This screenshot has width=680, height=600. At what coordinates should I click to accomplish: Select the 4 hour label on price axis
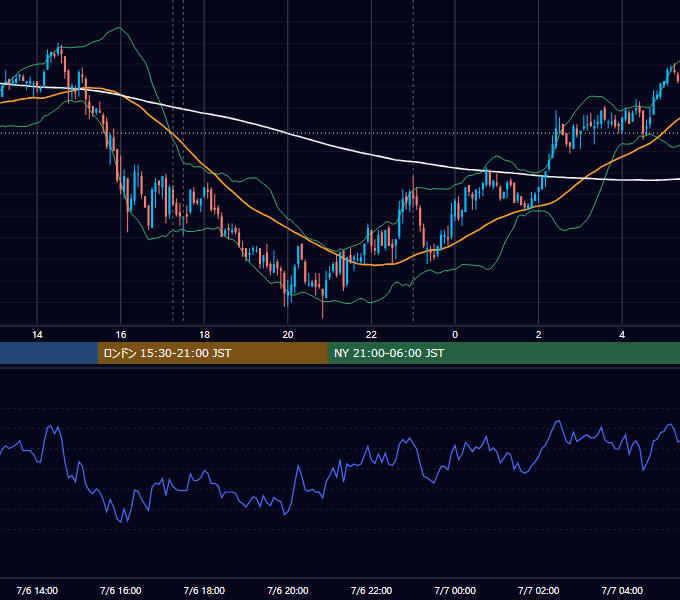[x=622, y=335]
